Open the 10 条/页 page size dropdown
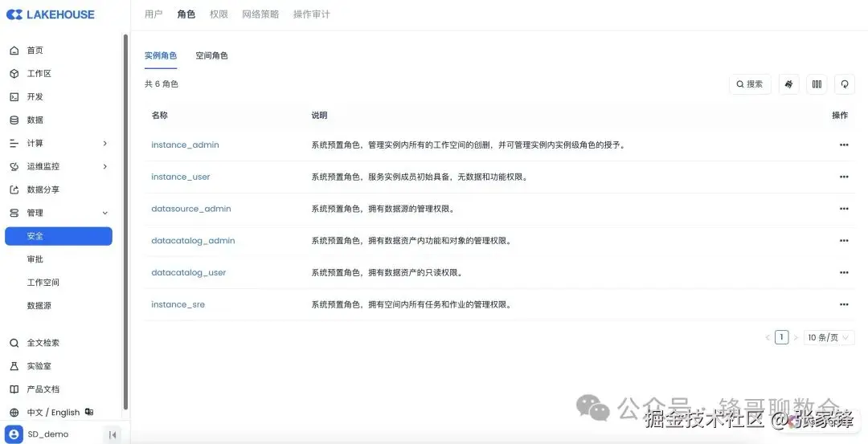The height and width of the screenshot is (444, 868). [x=829, y=337]
